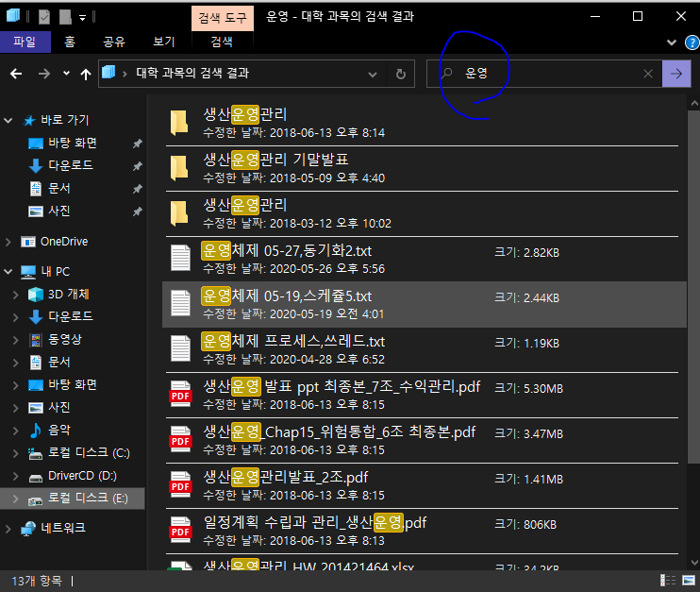
Task: Select 문서 under 바로 가기
Action: [x=58, y=188]
